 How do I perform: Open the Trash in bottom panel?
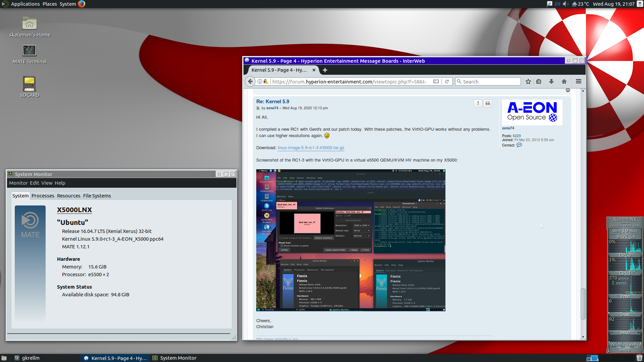tap(639, 358)
